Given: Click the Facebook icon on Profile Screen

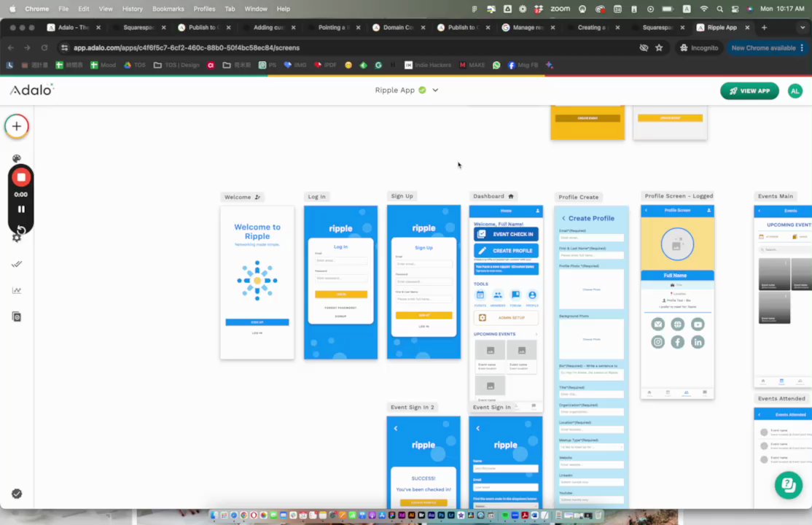Looking at the screenshot, I should point(677,342).
